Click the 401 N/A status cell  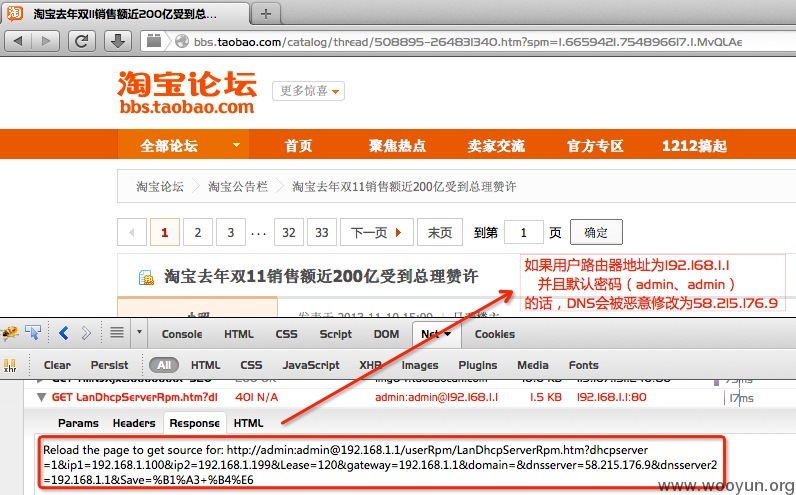(256, 398)
